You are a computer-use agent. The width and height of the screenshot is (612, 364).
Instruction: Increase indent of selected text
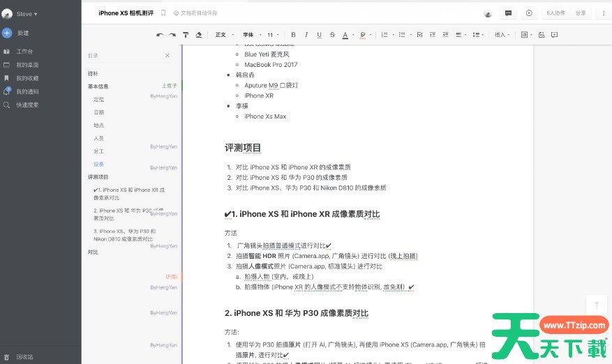coord(433,35)
